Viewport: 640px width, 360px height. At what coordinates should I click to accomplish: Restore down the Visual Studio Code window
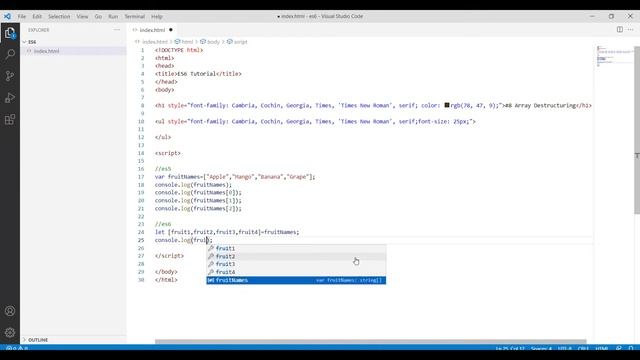coord(611,16)
